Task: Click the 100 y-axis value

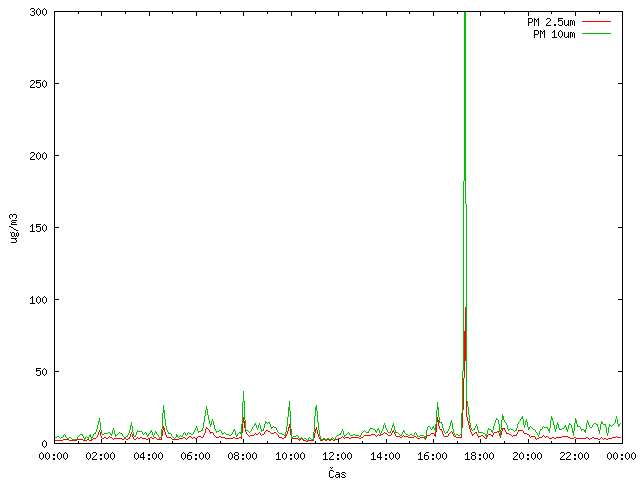Action: [x=38, y=300]
